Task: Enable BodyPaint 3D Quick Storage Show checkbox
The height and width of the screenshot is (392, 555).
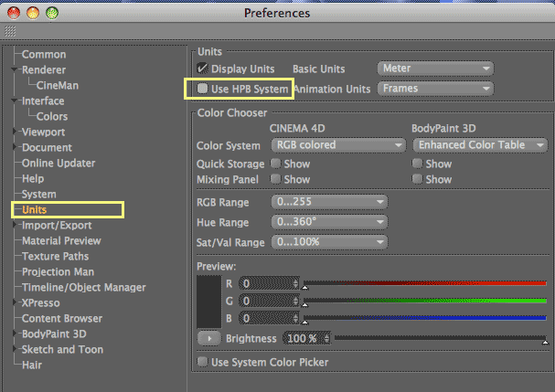Action: point(417,164)
